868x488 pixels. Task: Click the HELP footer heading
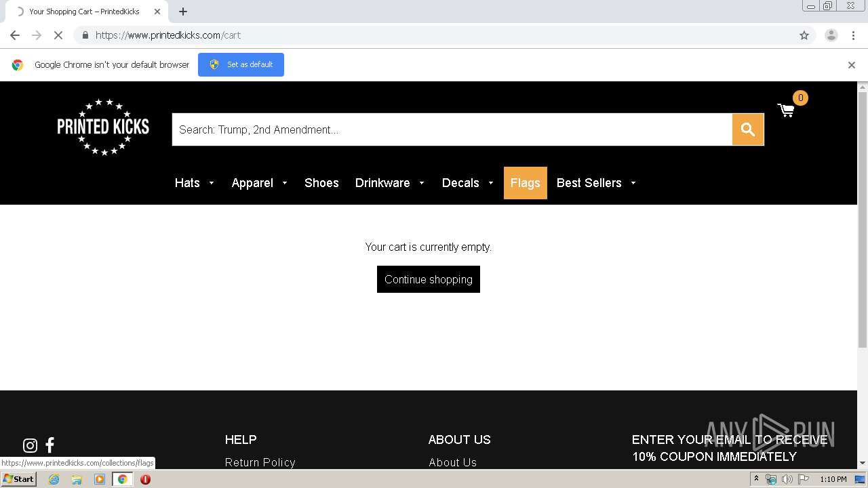click(241, 439)
